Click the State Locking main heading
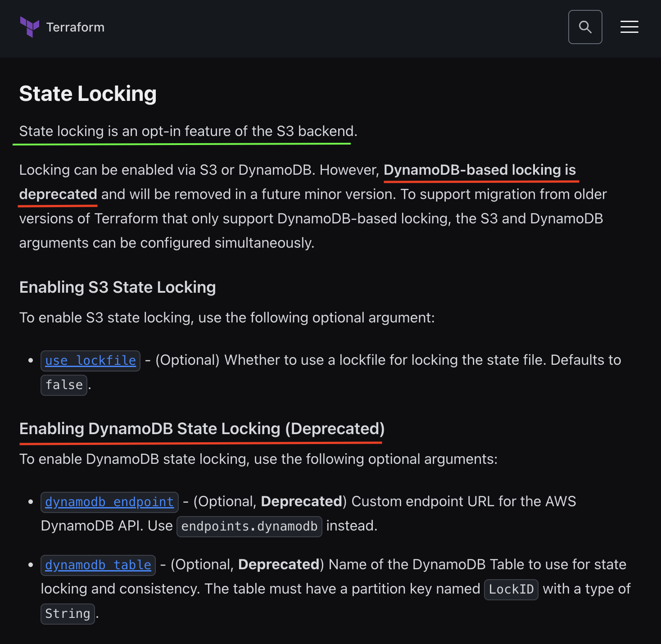Viewport: 661px width, 644px height. 88,94
